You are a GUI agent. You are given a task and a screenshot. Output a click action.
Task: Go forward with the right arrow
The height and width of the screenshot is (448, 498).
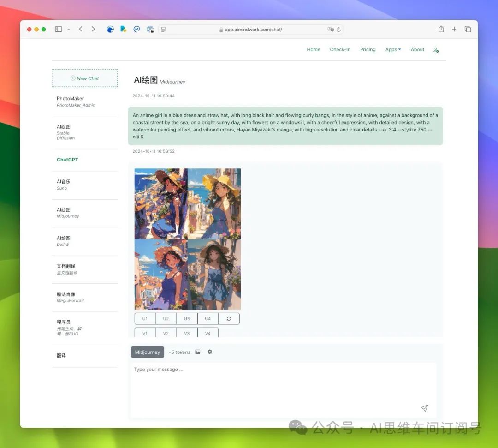coord(93,29)
